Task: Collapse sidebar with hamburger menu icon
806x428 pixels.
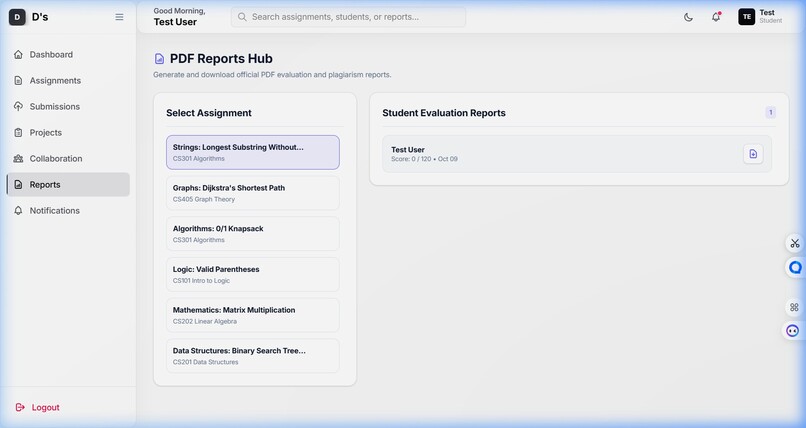Action: click(x=119, y=17)
